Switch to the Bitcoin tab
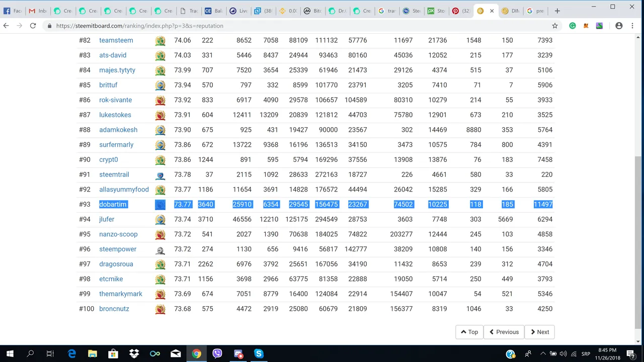 click(312, 11)
